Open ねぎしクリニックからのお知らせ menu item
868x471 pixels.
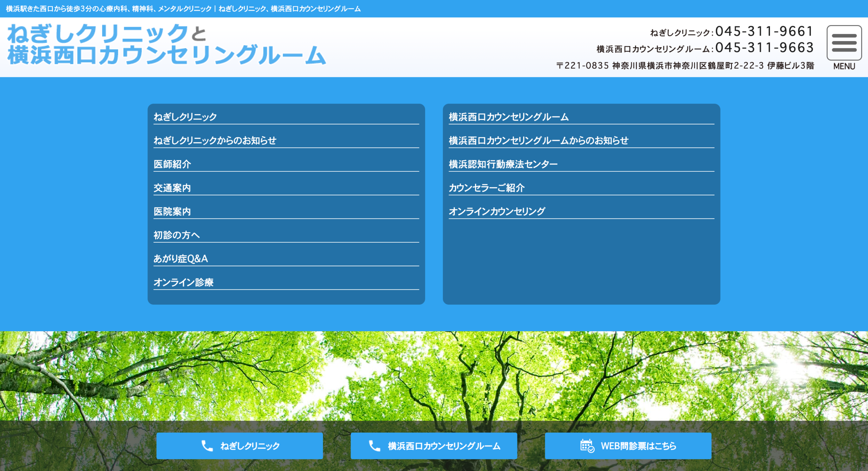286,140
